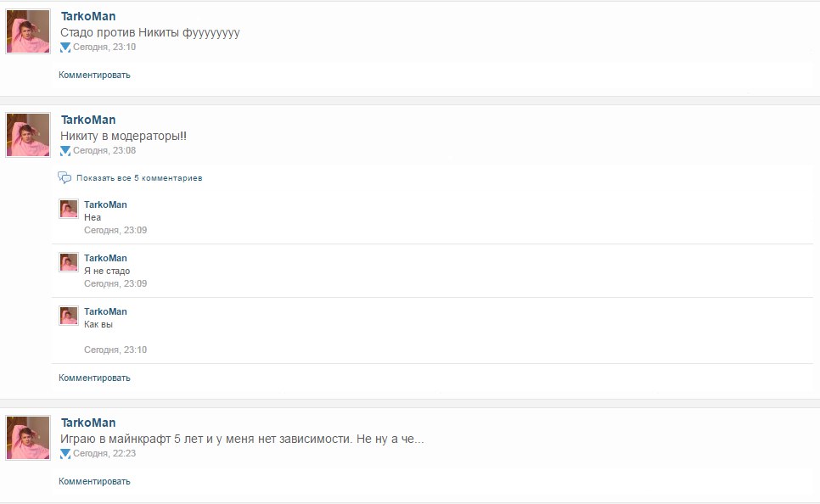Open TarkoMan profile link above Никиту в модераторы
The height and width of the screenshot is (504, 820).
[88, 120]
